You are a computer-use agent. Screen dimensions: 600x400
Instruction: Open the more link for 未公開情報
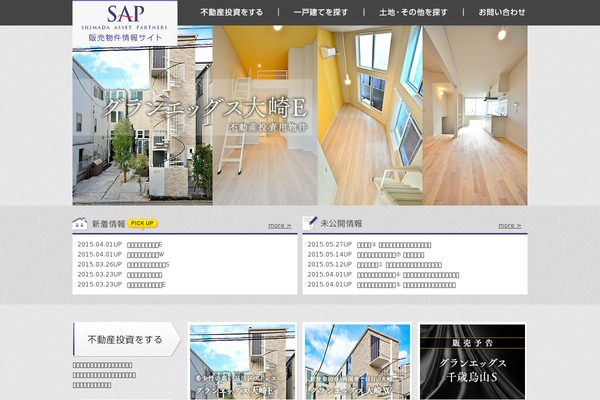pos(510,225)
